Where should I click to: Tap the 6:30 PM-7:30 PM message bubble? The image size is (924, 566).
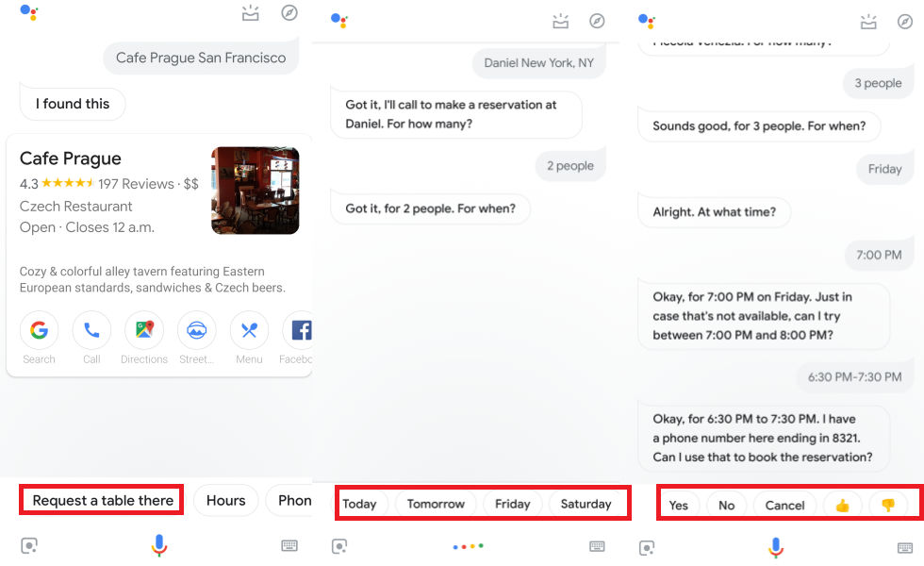click(x=854, y=376)
